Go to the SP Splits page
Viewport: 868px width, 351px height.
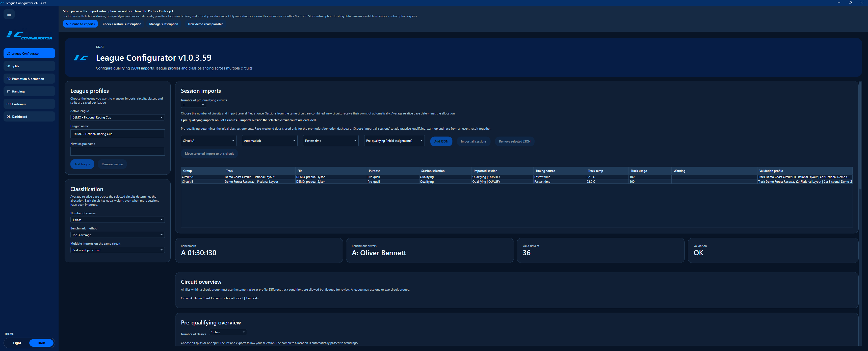coord(29,66)
